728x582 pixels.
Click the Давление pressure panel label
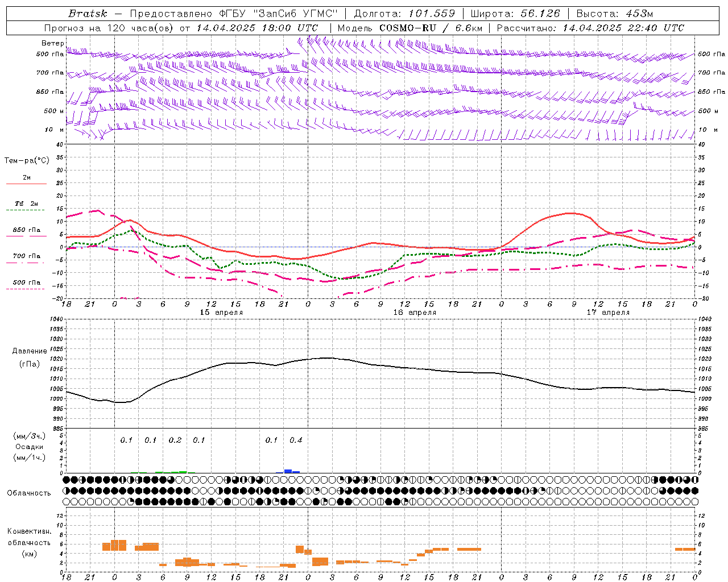pyautogui.click(x=29, y=351)
